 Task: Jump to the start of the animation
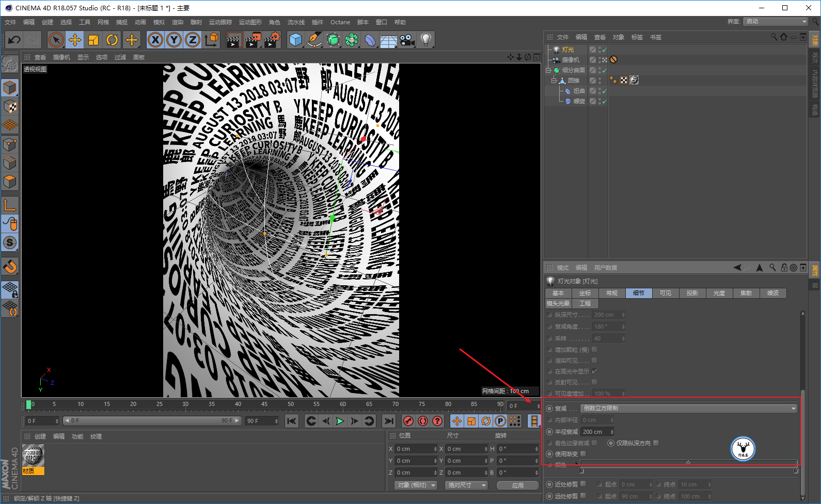click(292, 421)
